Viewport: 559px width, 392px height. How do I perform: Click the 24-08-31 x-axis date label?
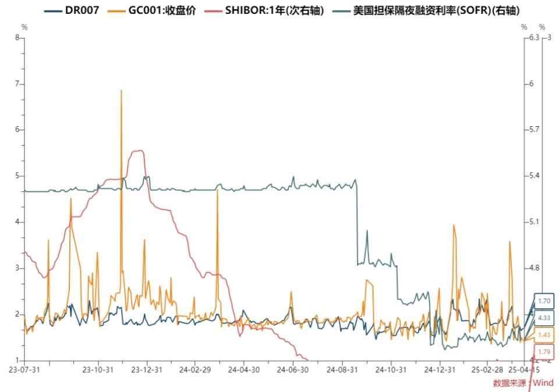(x=342, y=370)
